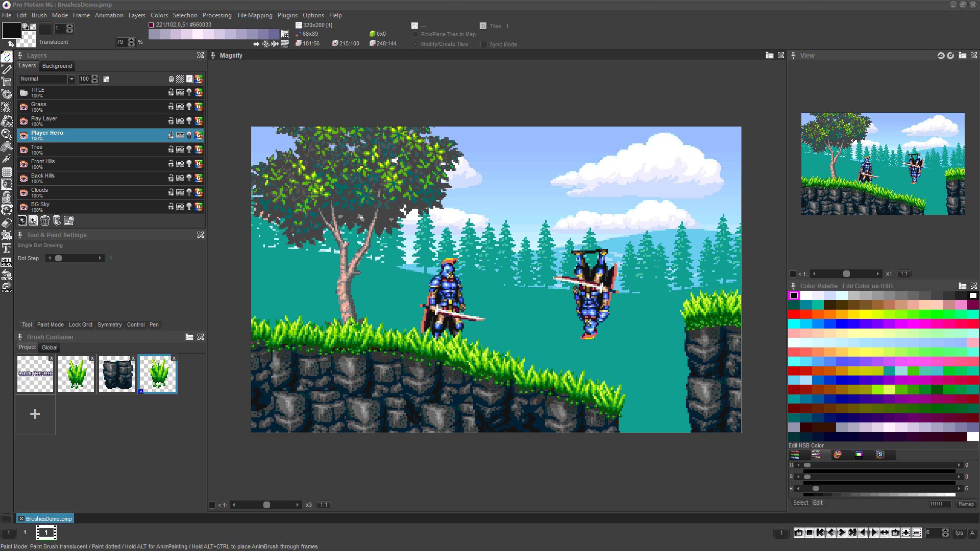Select the hand pan tool
The width and height of the screenshot is (980, 551).
[7, 146]
